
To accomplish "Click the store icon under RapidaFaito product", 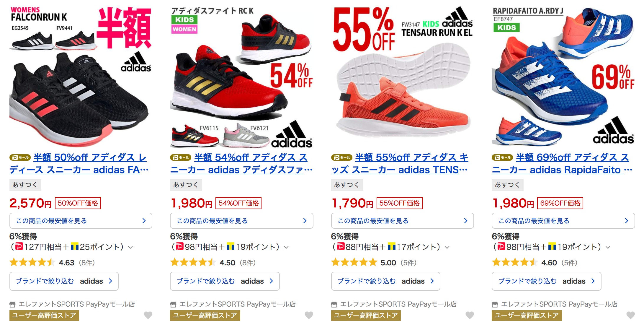I will (495, 304).
